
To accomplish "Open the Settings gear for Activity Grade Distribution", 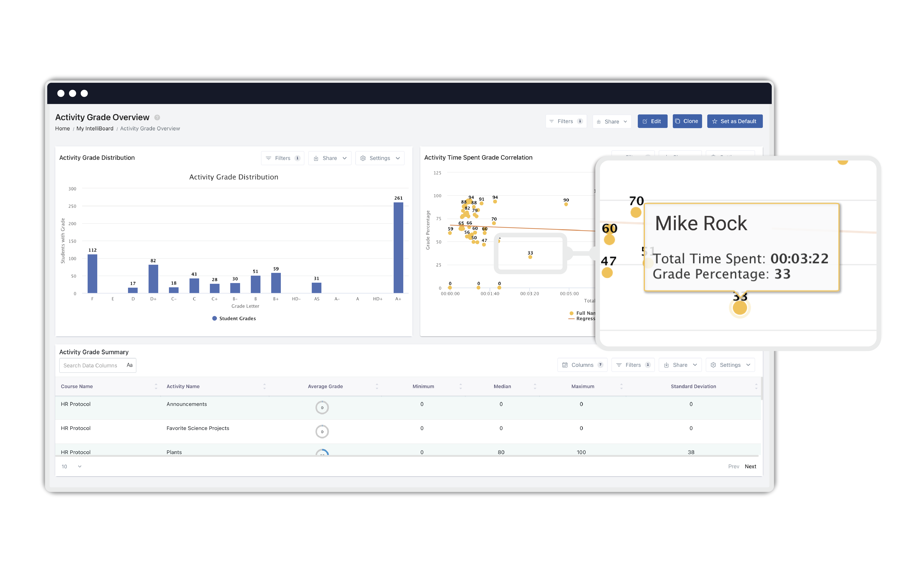I will click(x=363, y=158).
